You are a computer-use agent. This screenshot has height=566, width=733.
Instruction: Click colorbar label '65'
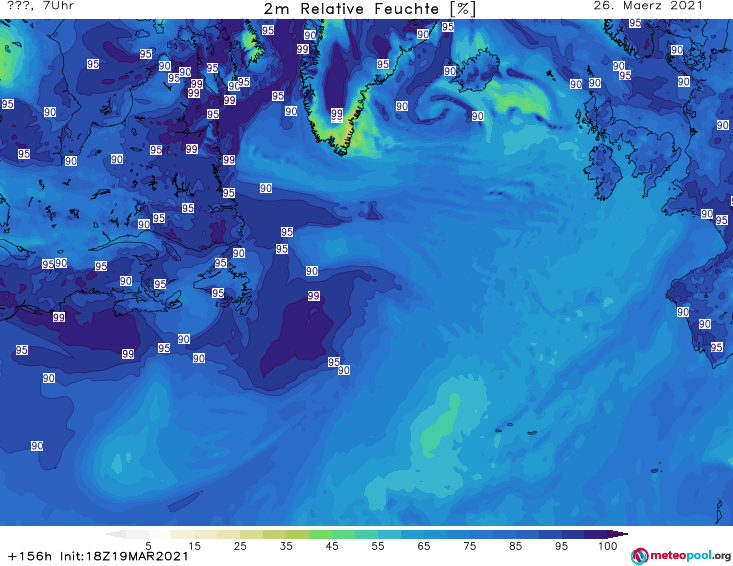pyautogui.click(x=423, y=546)
